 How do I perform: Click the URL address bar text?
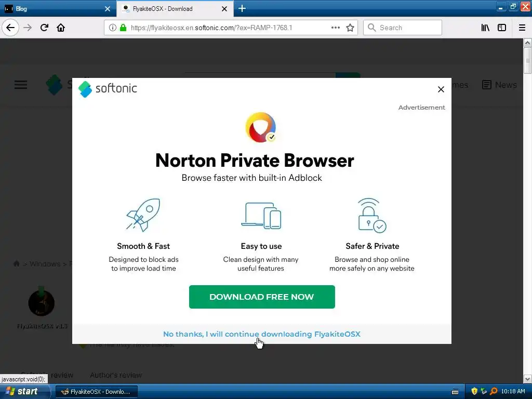(x=211, y=28)
